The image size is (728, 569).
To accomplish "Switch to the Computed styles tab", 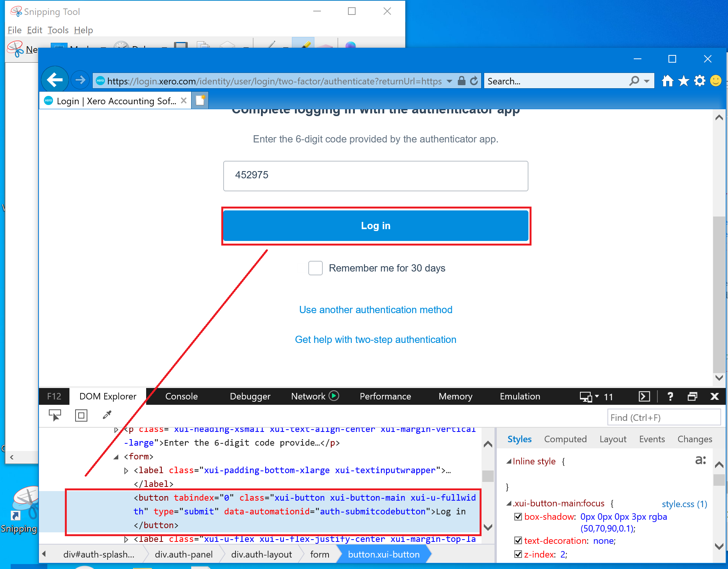I will point(565,439).
